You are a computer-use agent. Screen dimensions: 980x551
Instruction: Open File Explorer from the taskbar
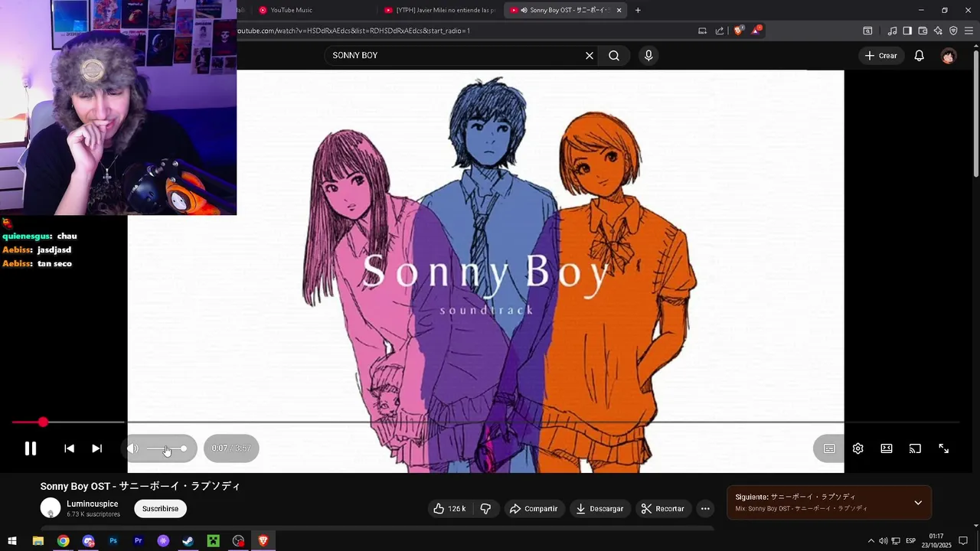click(38, 541)
